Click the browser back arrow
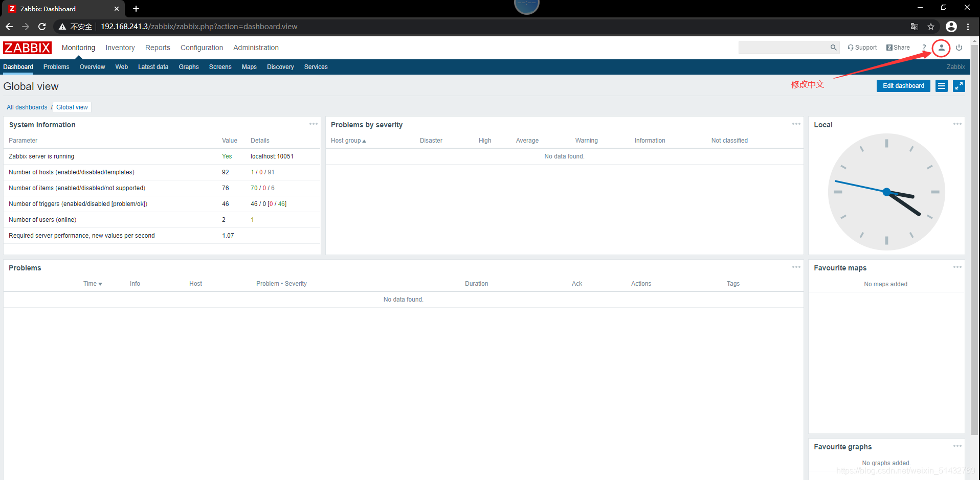Viewport: 980px width, 480px height. (x=9, y=27)
